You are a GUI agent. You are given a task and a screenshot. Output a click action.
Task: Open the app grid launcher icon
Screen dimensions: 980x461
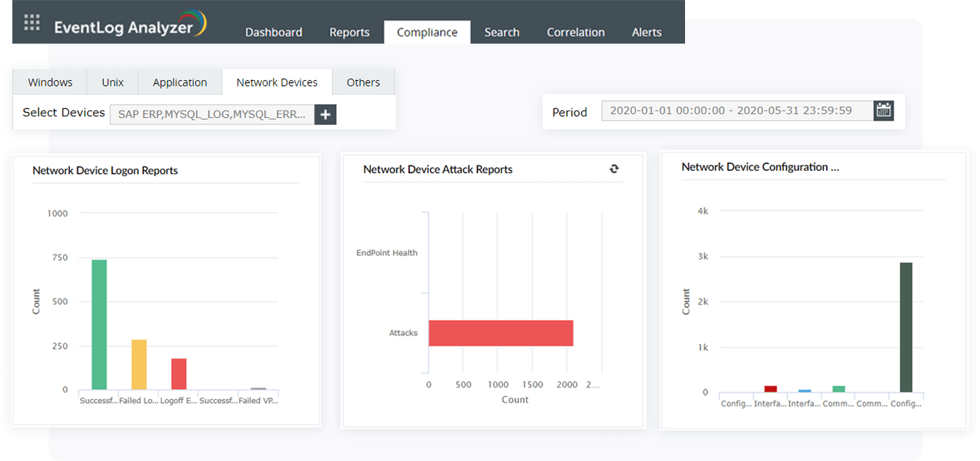[32, 23]
